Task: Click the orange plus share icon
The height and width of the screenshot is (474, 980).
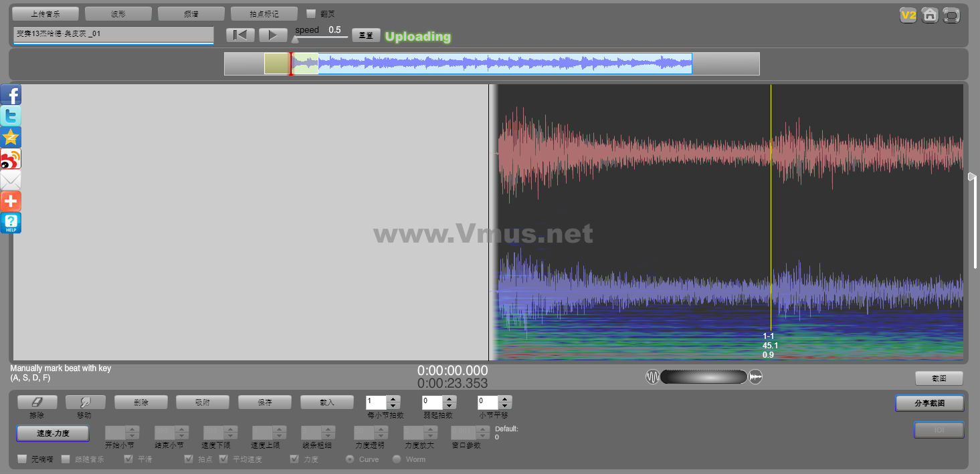Action: point(11,202)
